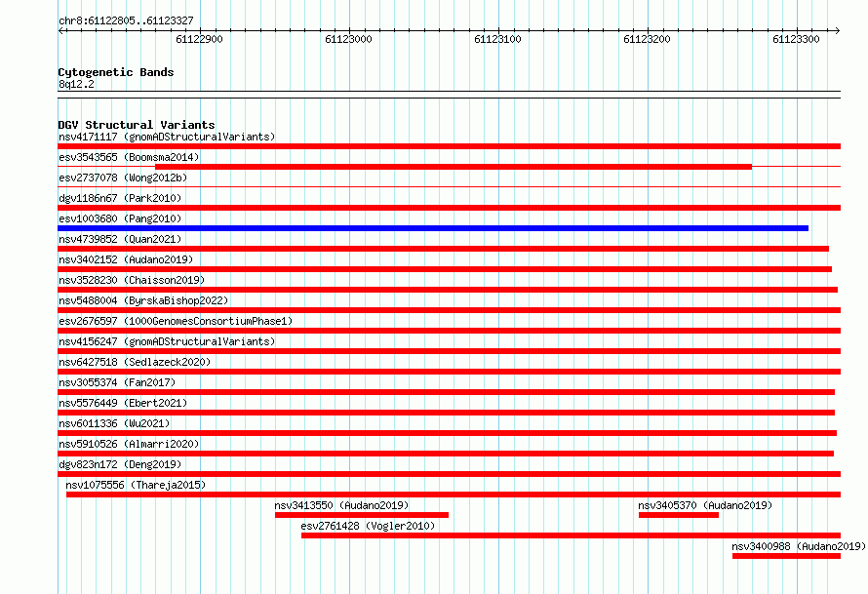This screenshot has width=868, height=594.
Task: Click the red bar under nsv3413550
Action: [362, 515]
